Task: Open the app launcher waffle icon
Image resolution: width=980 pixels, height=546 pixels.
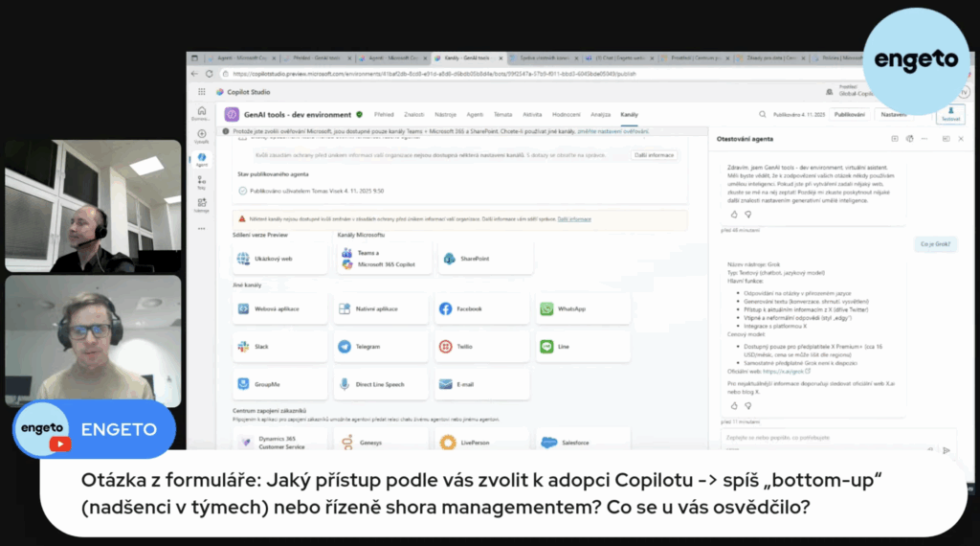Action: [202, 92]
